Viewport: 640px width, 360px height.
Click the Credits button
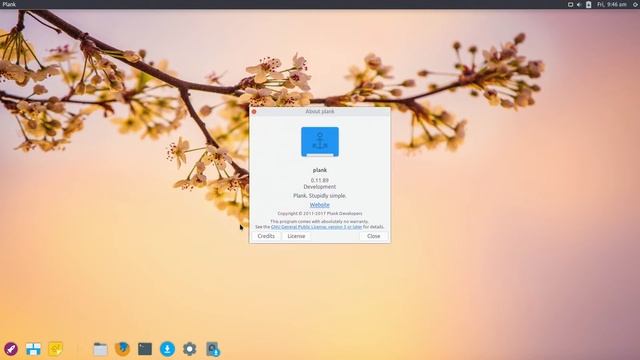[x=266, y=236]
